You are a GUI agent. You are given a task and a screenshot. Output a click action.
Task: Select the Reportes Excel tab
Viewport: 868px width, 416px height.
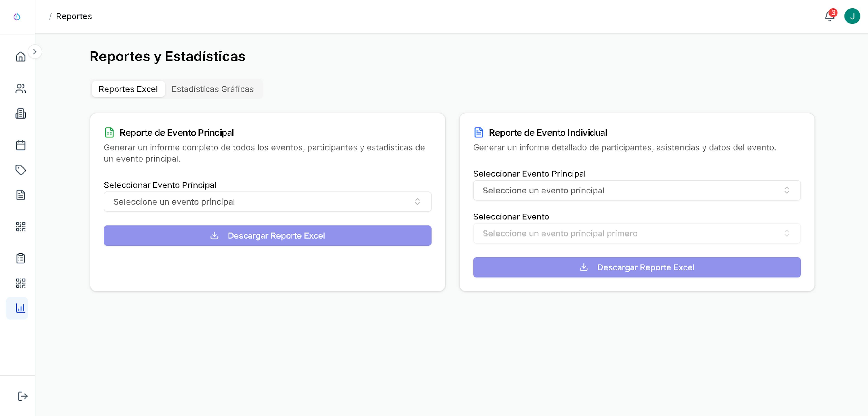tap(128, 89)
